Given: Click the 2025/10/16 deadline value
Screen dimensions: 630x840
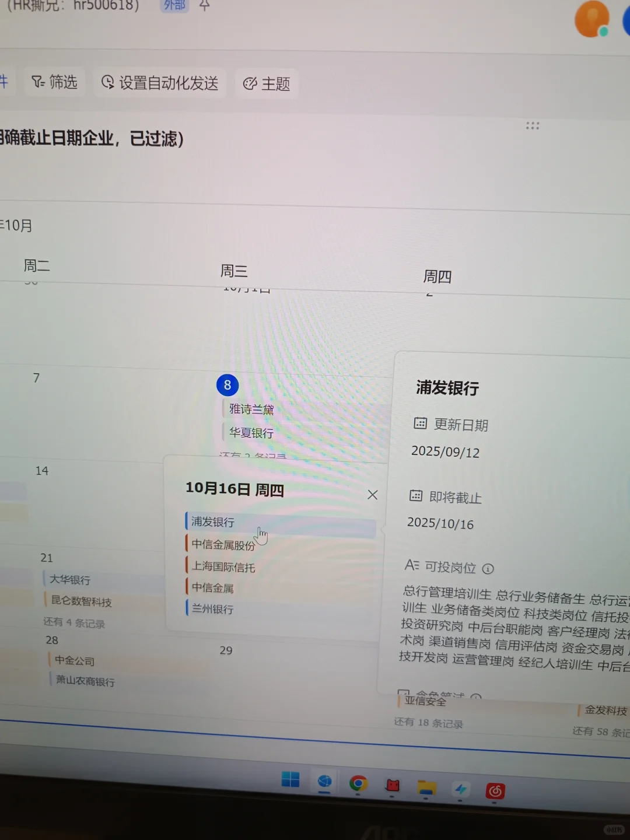Looking at the screenshot, I should [440, 523].
